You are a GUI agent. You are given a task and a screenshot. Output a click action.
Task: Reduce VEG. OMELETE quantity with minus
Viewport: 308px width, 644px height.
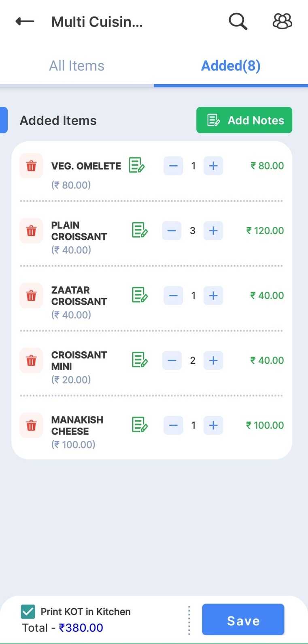pyautogui.click(x=173, y=166)
